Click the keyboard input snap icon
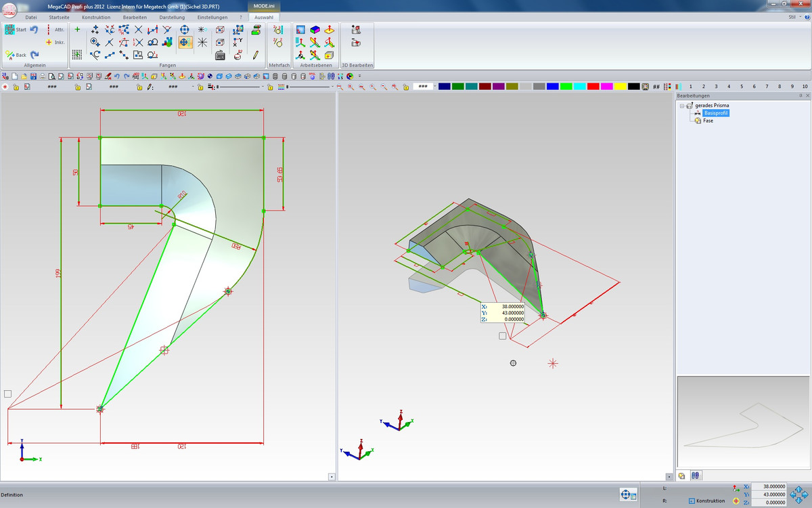 220,55
